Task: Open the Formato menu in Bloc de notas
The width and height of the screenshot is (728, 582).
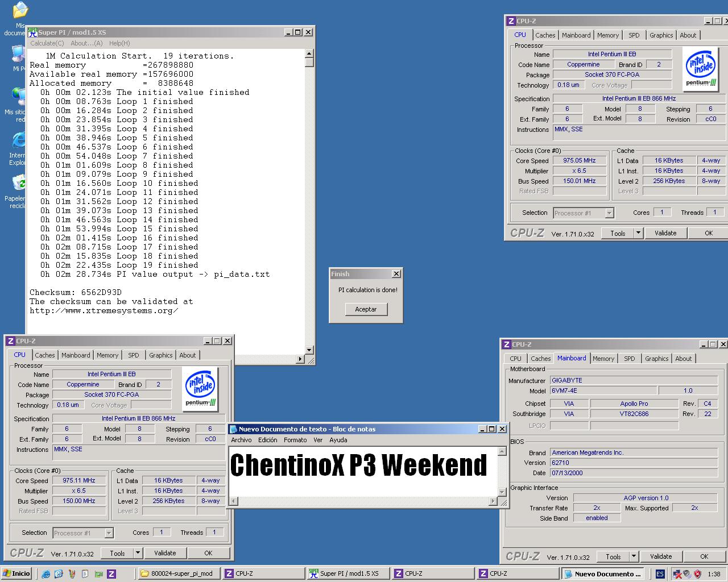Action: pyautogui.click(x=295, y=440)
